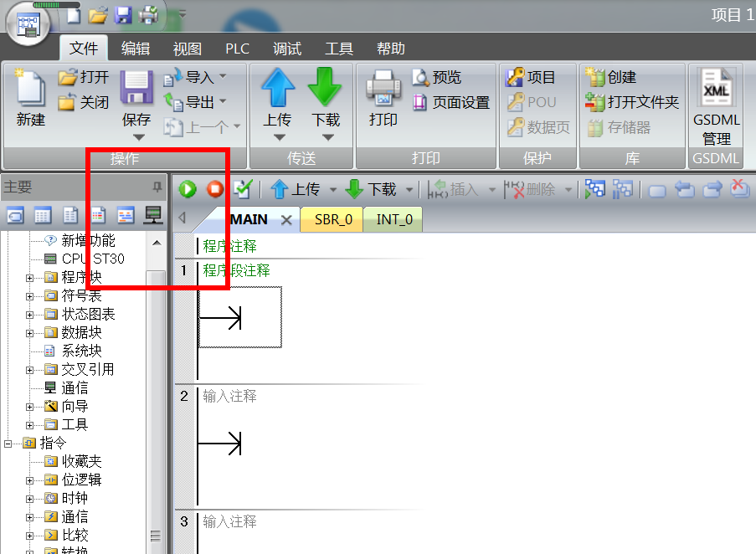Screen dimensions: 756x554
Task: Click the tree scrollbar up arrow
Action: 157,243
